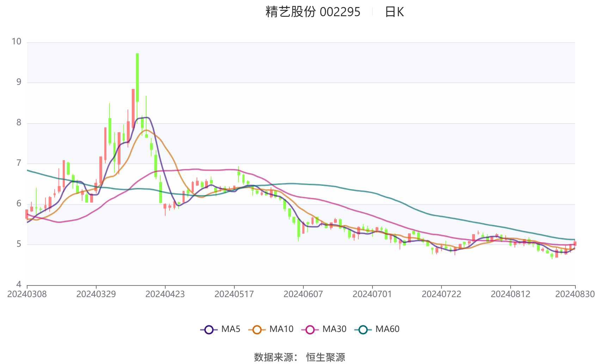Click the tall red candlestick peaking near 8.85

[133, 108]
